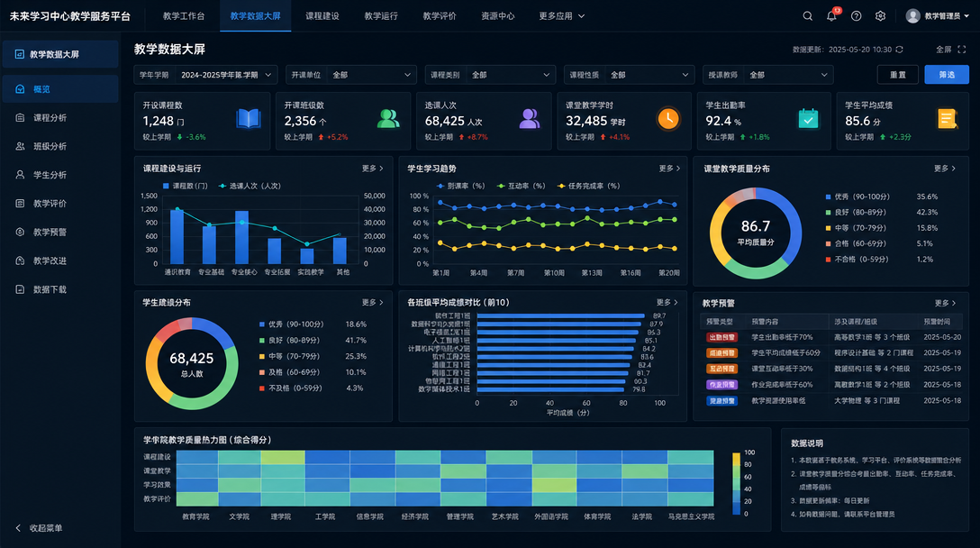Click the 重置 button

pos(898,75)
